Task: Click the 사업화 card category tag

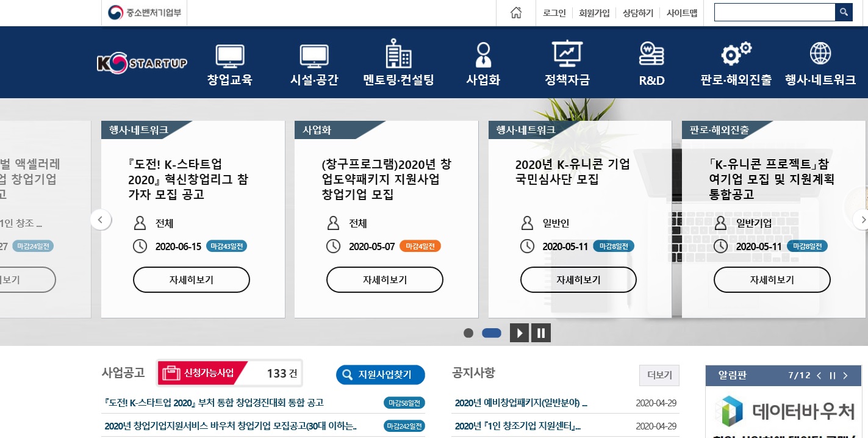Action: pyautogui.click(x=317, y=130)
